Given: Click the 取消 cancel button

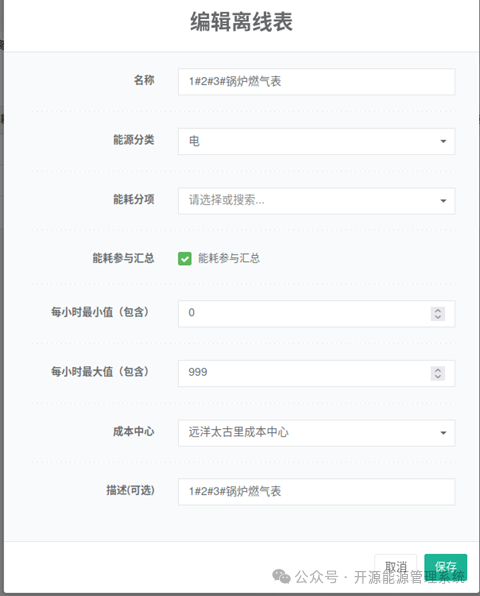Looking at the screenshot, I should tap(396, 567).
